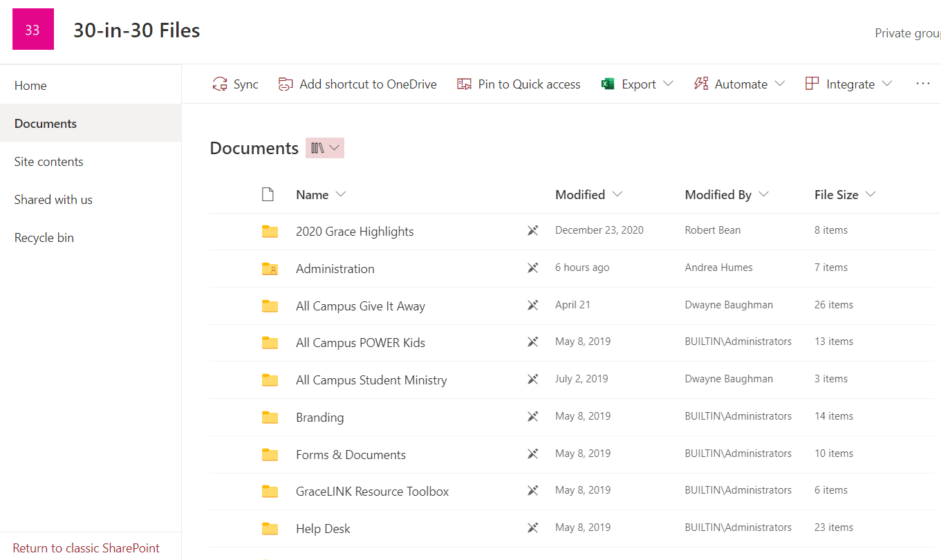Click the 23 items file size value
Viewport: 941px width, 560px height.
834,528
